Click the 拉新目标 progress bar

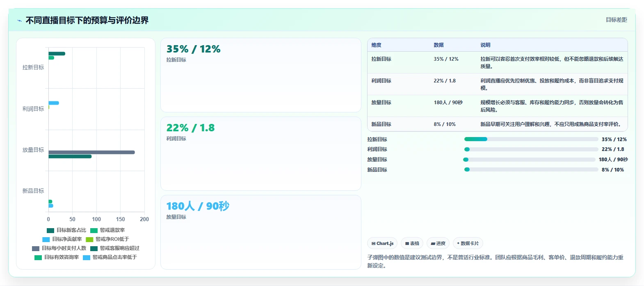pos(531,139)
